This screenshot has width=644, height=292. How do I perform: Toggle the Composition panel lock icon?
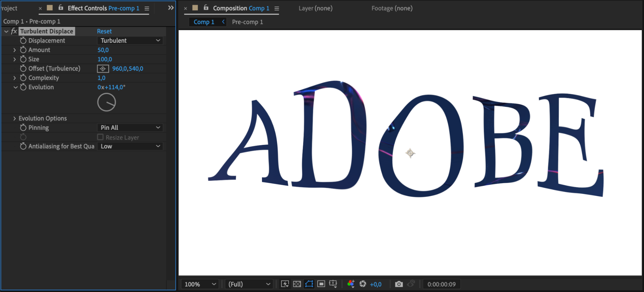click(206, 8)
